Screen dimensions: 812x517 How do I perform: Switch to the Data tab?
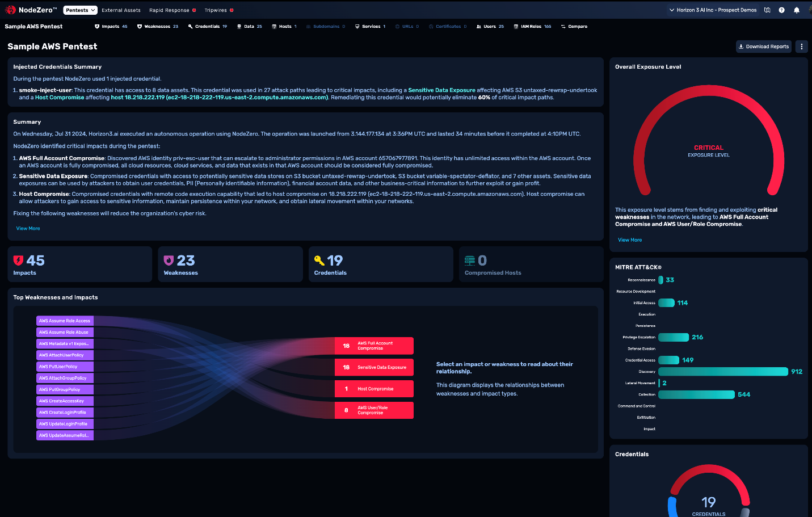[250, 27]
